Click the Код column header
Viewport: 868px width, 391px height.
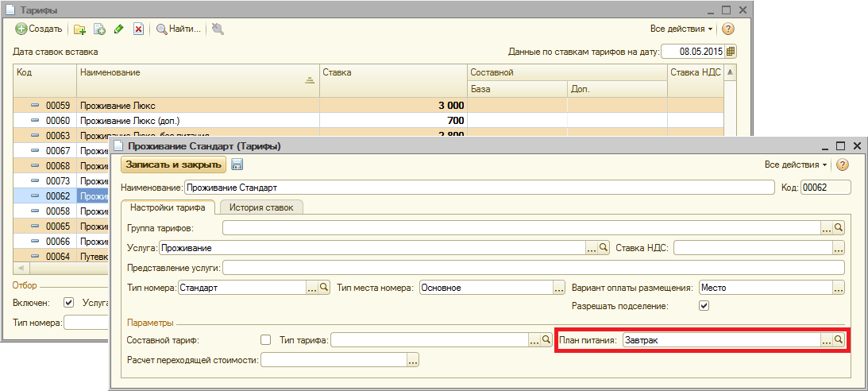coord(44,81)
